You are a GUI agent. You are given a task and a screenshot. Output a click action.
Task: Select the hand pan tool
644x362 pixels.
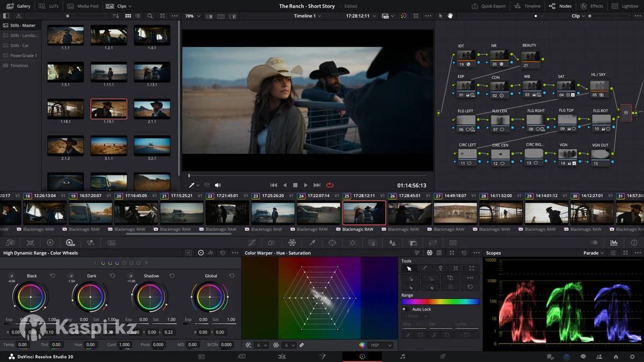pyautogui.click(x=450, y=16)
